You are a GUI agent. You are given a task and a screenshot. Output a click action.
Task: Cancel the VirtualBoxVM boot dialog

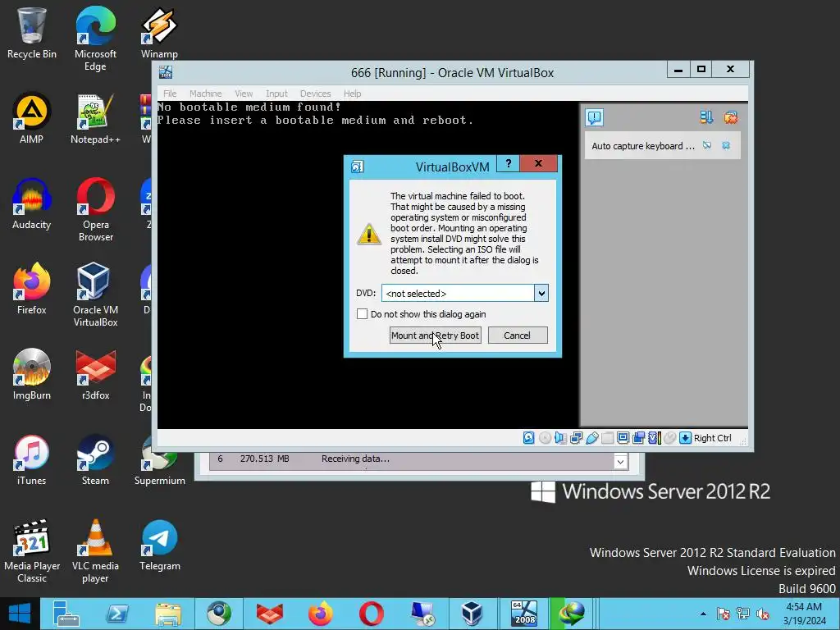[518, 336]
